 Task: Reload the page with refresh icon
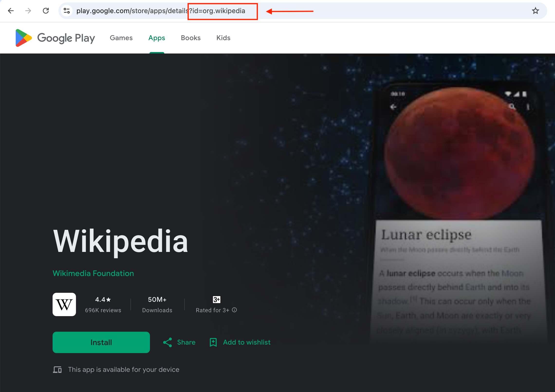46,11
